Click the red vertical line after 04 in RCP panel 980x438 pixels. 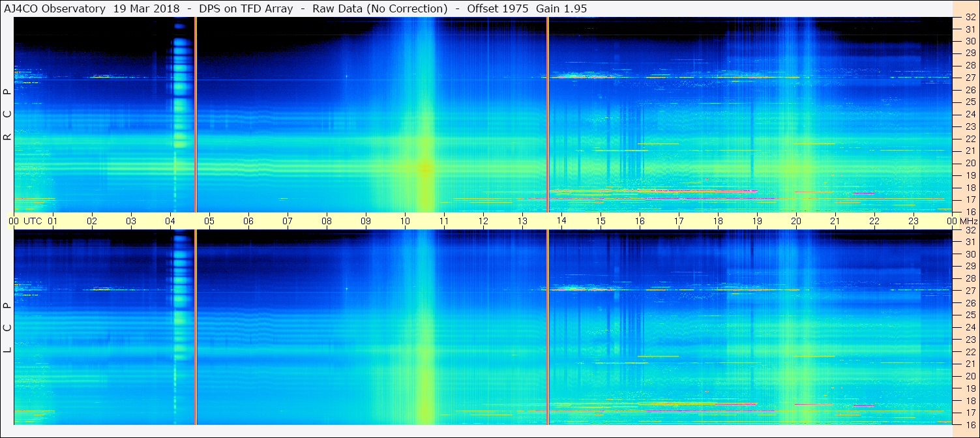[x=196, y=114]
